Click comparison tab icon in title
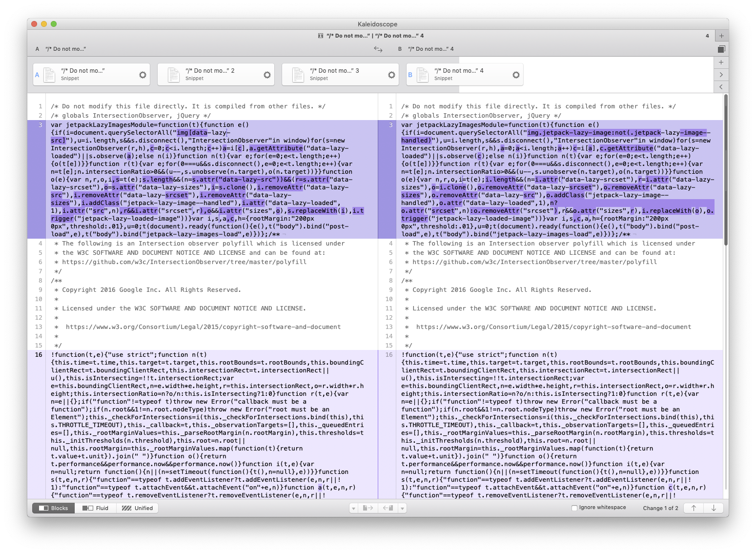 point(321,36)
